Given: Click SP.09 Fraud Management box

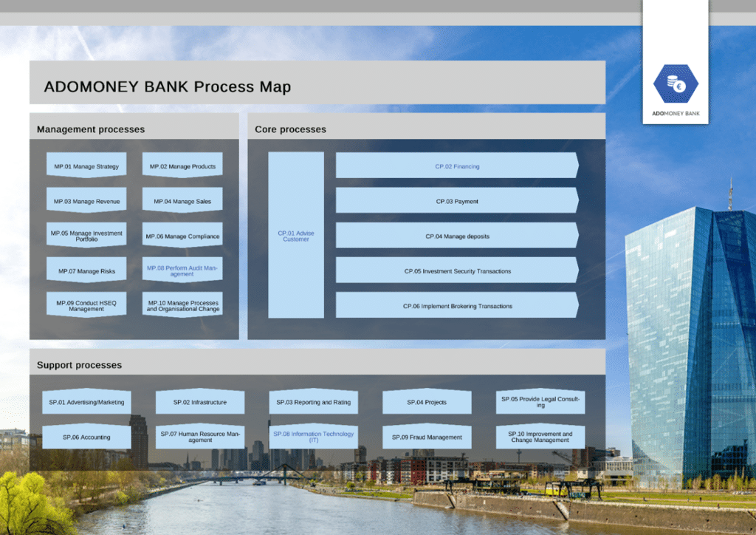Looking at the screenshot, I should [427, 437].
